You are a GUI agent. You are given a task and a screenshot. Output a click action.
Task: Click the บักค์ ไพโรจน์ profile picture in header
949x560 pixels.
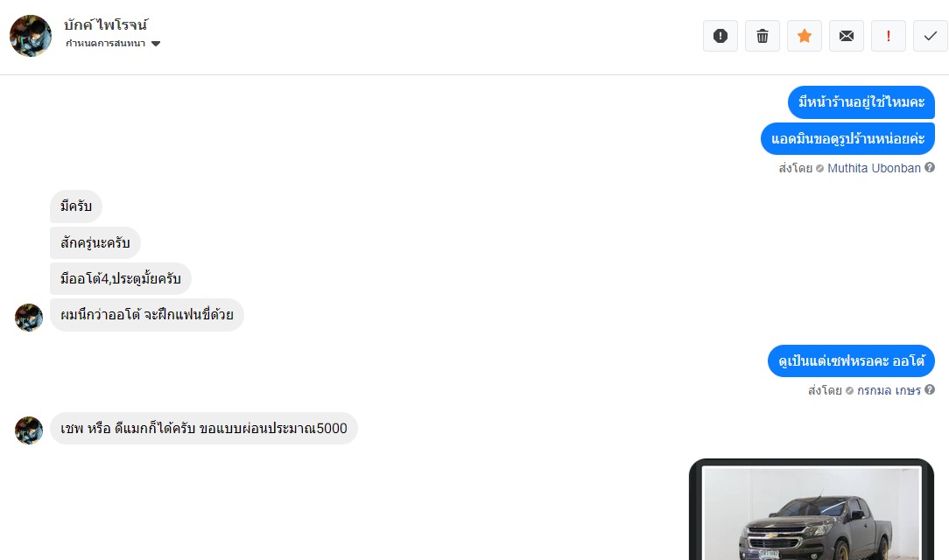click(31, 36)
